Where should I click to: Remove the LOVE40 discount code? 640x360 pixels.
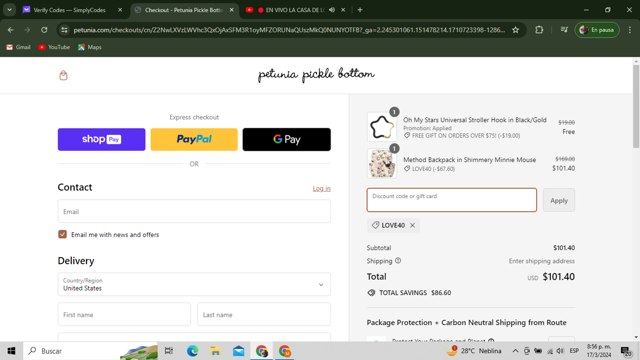(413, 225)
